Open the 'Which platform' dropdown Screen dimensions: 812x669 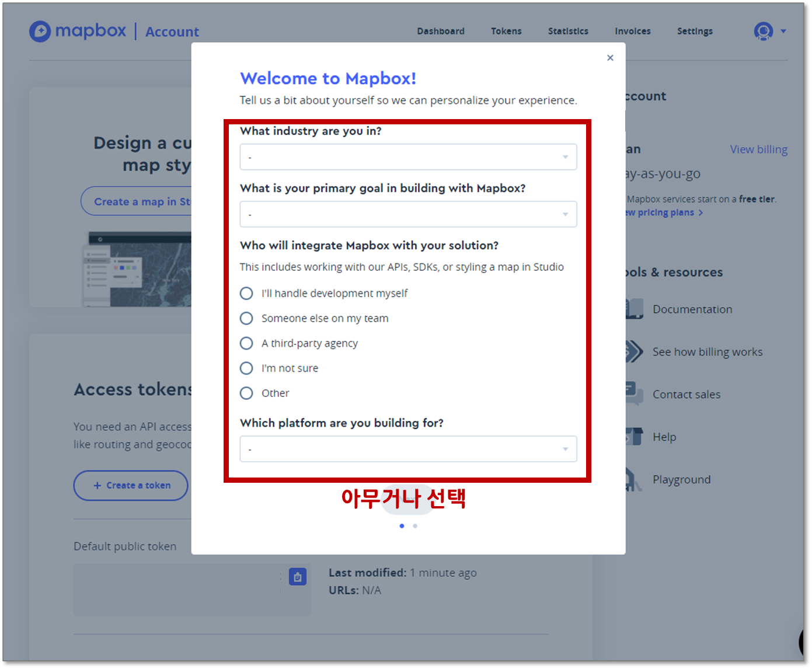pyautogui.click(x=408, y=449)
